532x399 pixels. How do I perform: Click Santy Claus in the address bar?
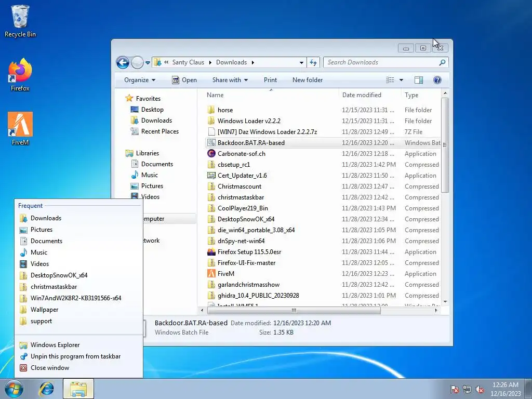click(188, 62)
